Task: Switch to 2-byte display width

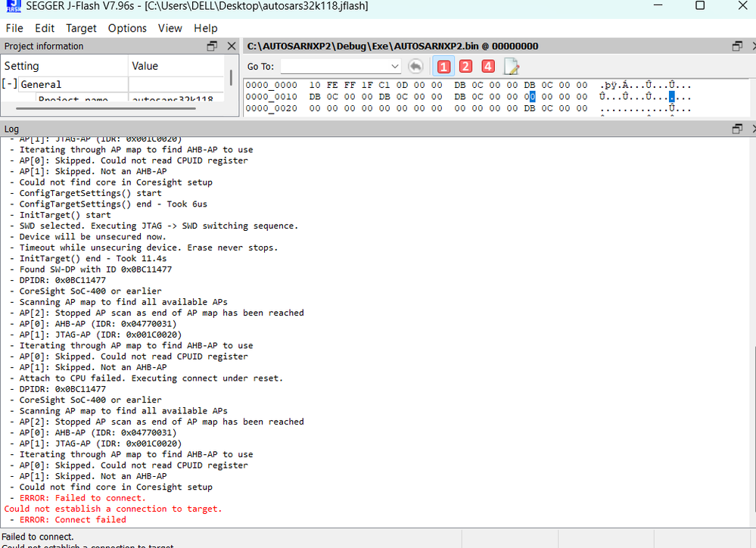Action: [465, 66]
